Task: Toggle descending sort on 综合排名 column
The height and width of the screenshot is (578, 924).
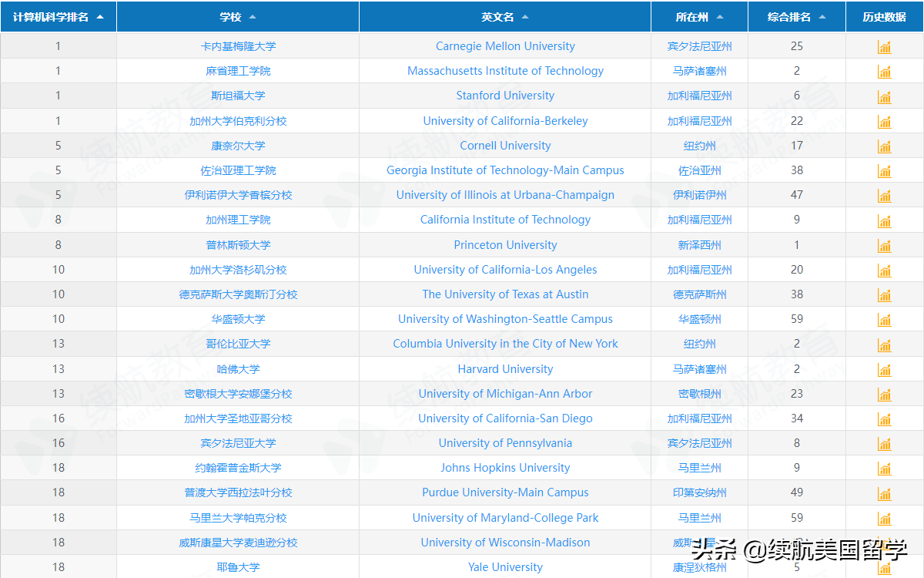Action: tap(821, 16)
